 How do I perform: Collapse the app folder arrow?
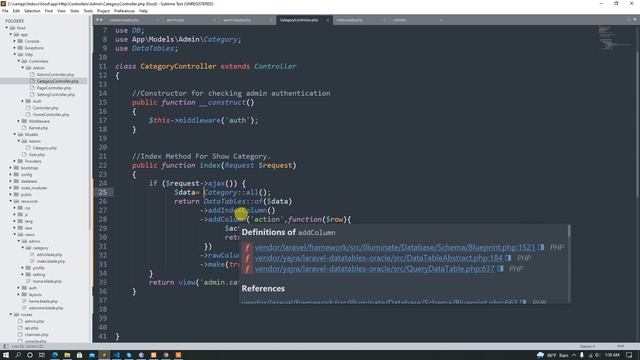click(x=11, y=35)
